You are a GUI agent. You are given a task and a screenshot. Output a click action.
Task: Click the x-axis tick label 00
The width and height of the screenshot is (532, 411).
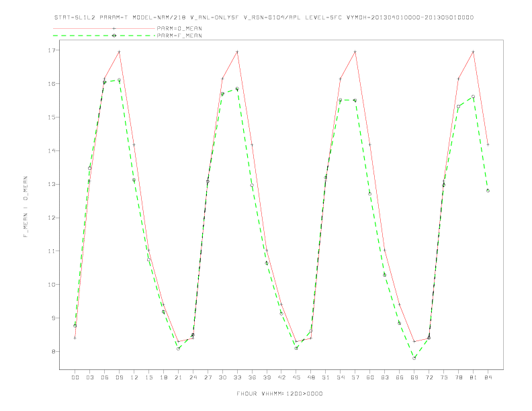75,377
